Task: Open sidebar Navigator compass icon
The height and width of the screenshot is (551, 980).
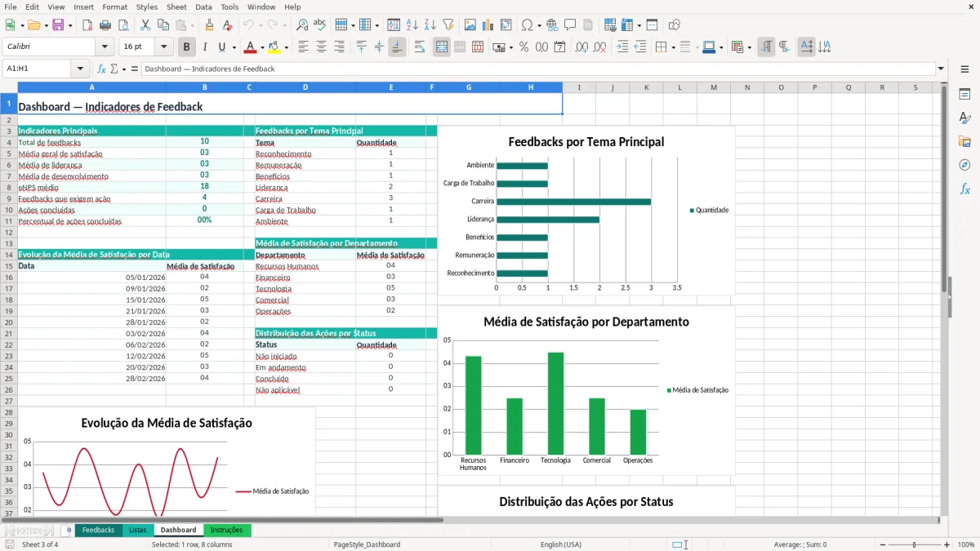Action: (964, 165)
